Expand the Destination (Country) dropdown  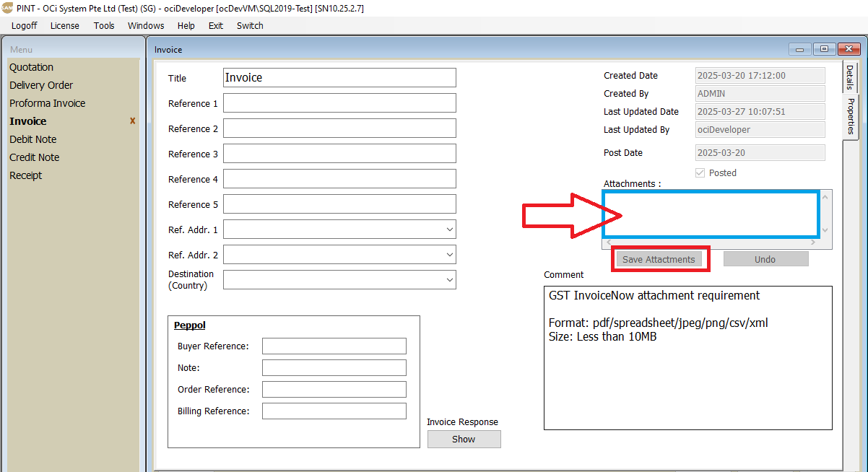click(x=450, y=279)
